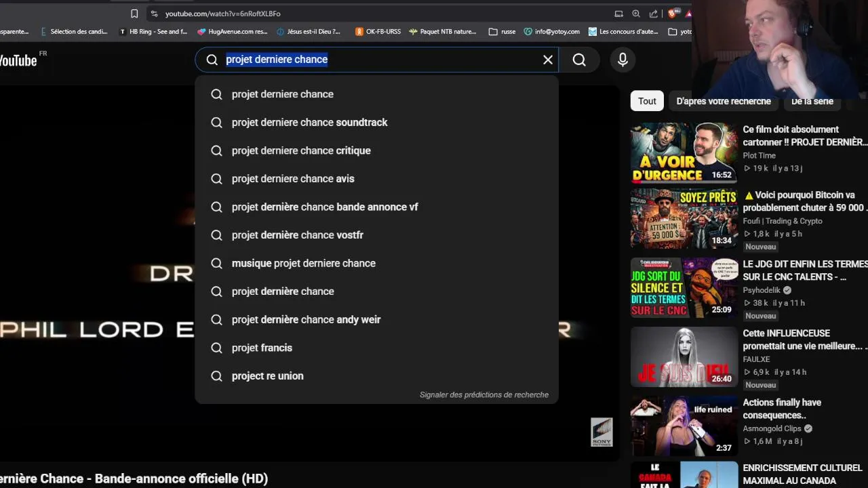Click the Sony watermark in video
Image resolution: width=868 pixels, height=488 pixels.
[x=601, y=432]
